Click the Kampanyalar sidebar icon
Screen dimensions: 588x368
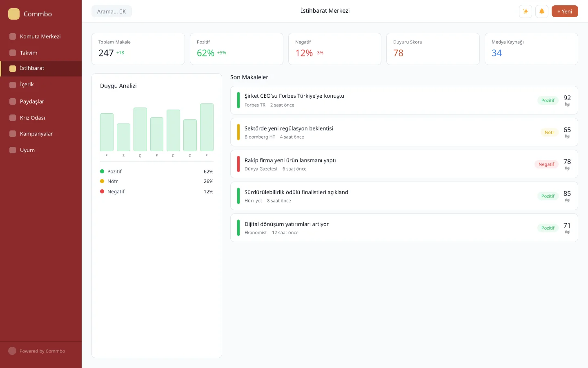[x=13, y=134]
